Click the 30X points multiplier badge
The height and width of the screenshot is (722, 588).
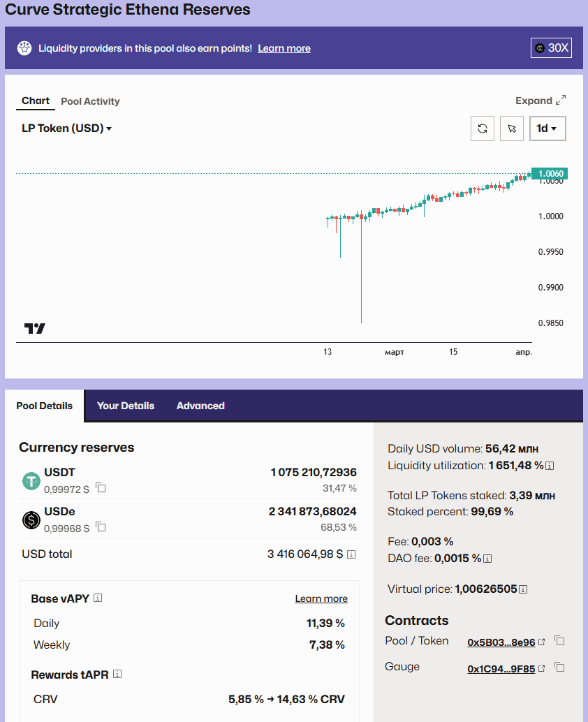point(551,48)
